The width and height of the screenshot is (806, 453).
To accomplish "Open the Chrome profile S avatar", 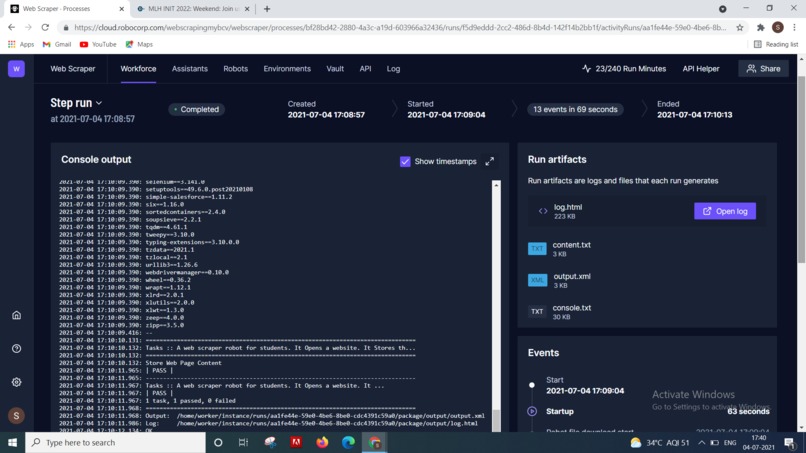I will click(778, 27).
